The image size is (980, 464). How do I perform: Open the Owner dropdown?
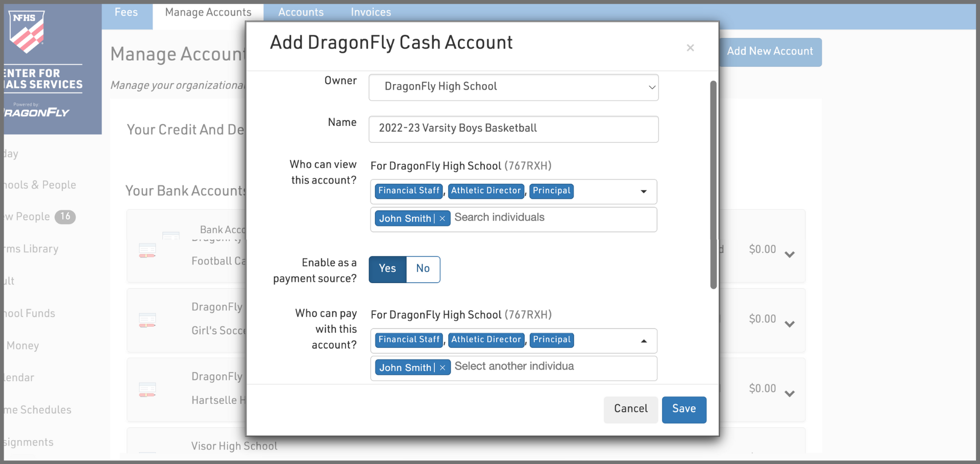pos(513,87)
